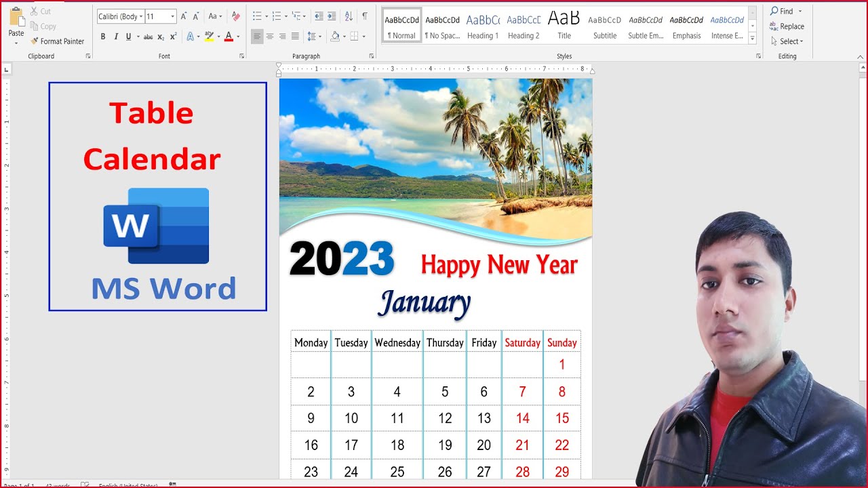Screen dimensions: 868x488
Task: Open the borders button
Action: tap(355, 37)
